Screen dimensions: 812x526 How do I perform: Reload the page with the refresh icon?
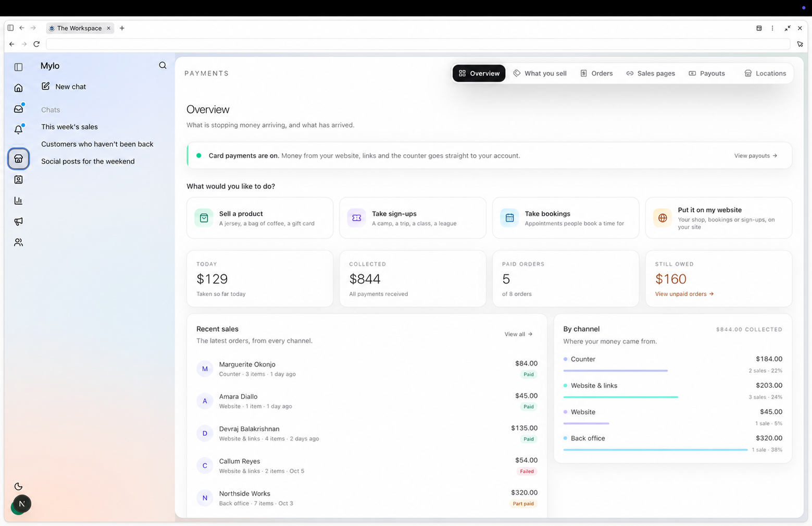36,44
